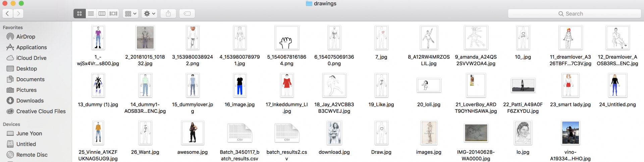This screenshot has width=644, height=162.
Task: Click the Applications sidebar icon
Action: 10,47
